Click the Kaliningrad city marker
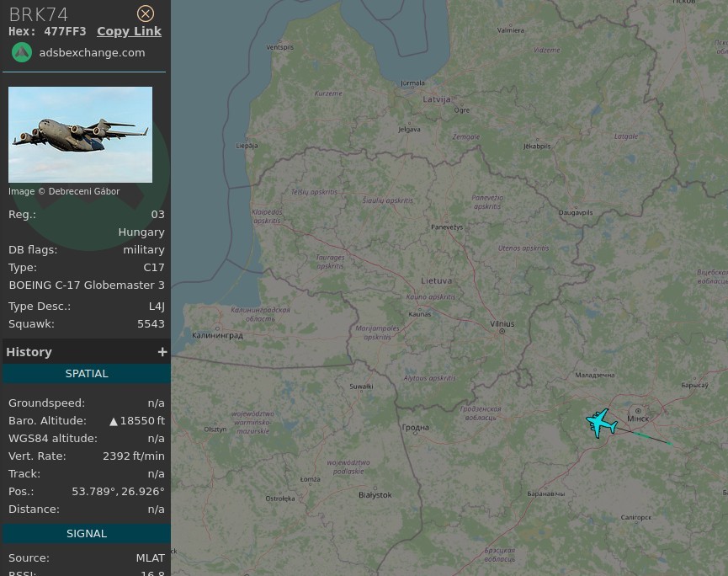The height and width of the screenshot is (576, 728). tap(218, 328)
